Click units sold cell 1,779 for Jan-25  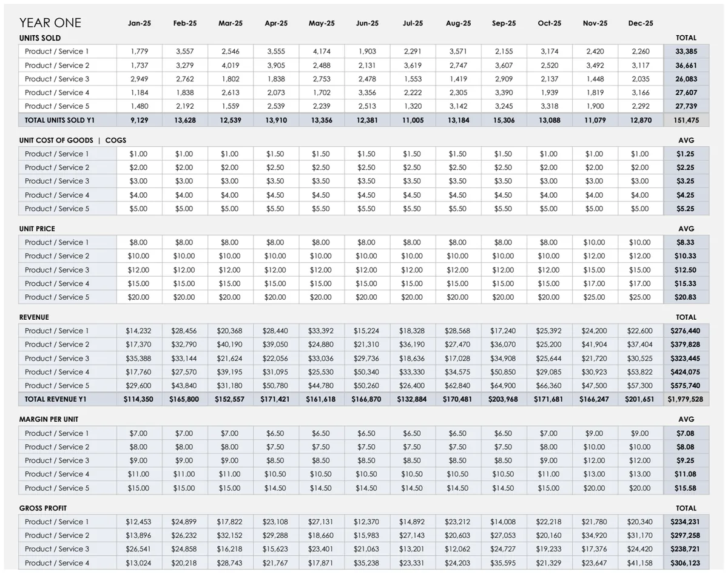coord(140,52)
